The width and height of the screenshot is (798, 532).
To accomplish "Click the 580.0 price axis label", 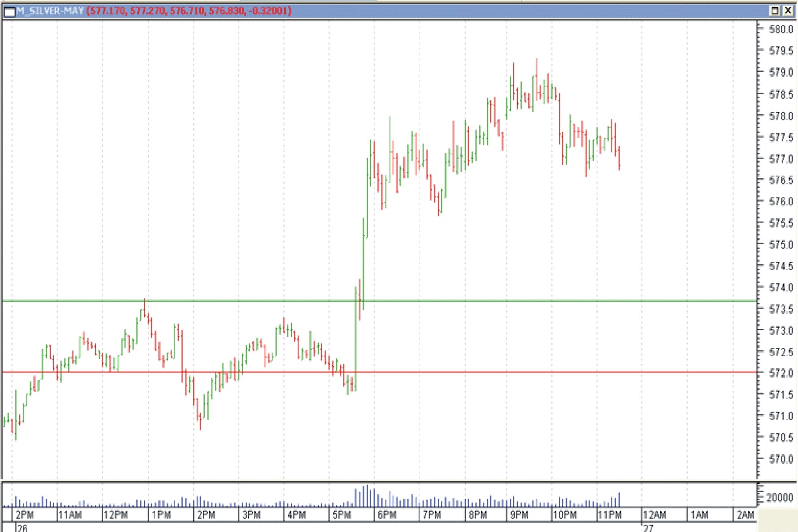I will 781,29.
